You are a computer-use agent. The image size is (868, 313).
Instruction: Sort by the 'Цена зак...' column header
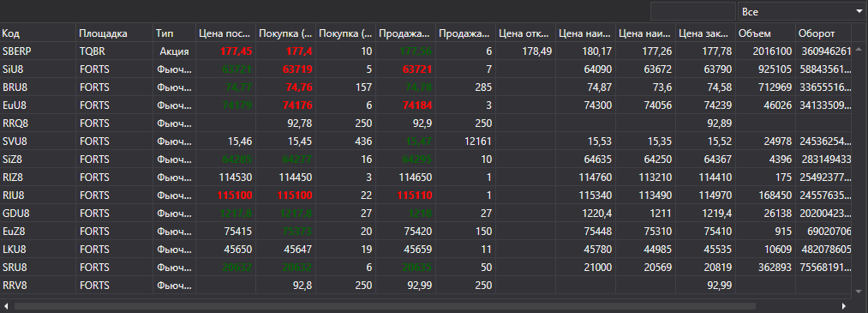click(704, 33)
